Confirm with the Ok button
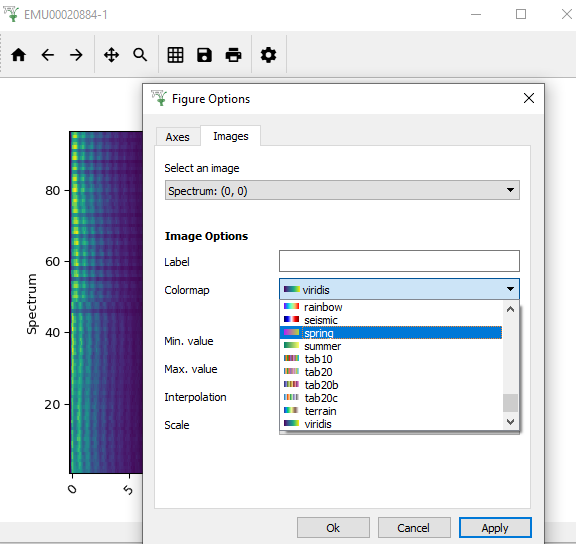Image resolution: width=576 pixels, height=544 pixels. (333, 528)
